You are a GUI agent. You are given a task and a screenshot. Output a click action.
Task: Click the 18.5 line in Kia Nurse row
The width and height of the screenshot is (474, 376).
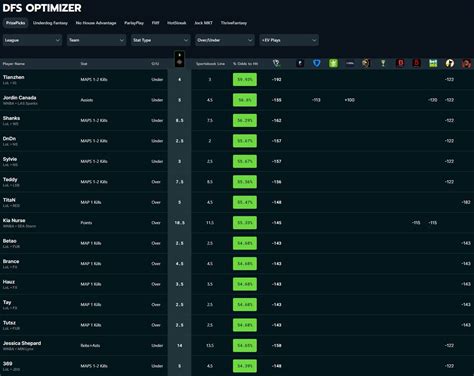[x=180, y=223]
